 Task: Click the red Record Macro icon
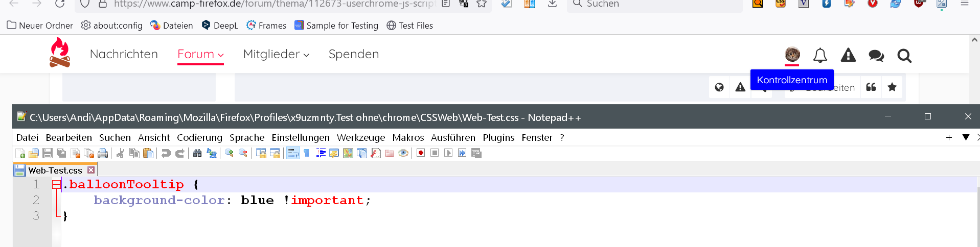pos(421,153)
